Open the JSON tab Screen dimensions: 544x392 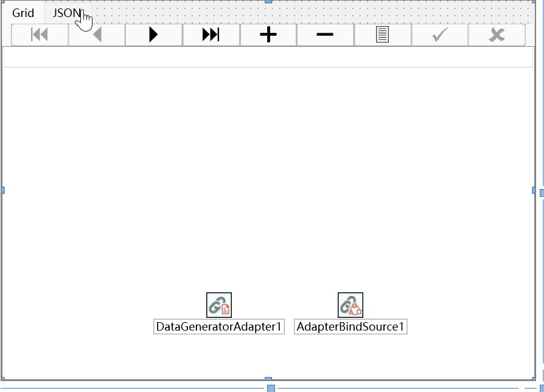click(x=66, y=13)
